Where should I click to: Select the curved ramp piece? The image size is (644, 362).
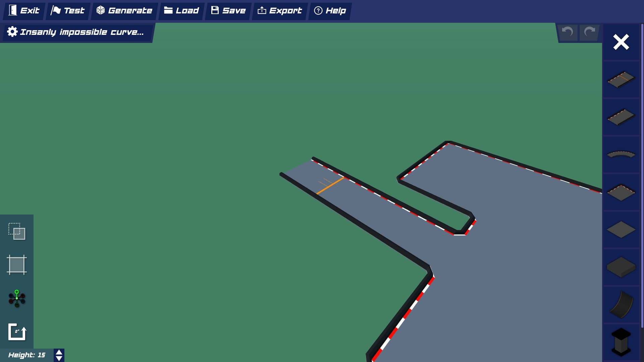click(x=621, y=305)
